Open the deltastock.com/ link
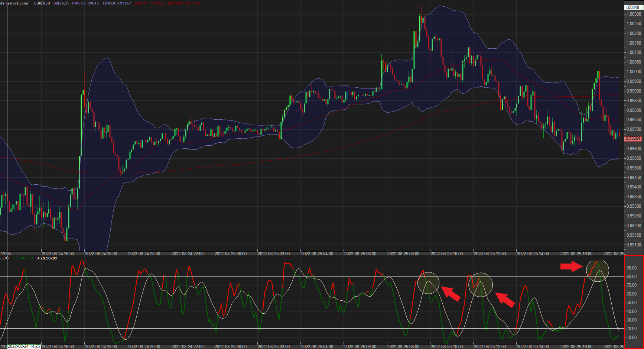 tap(14, 3)
